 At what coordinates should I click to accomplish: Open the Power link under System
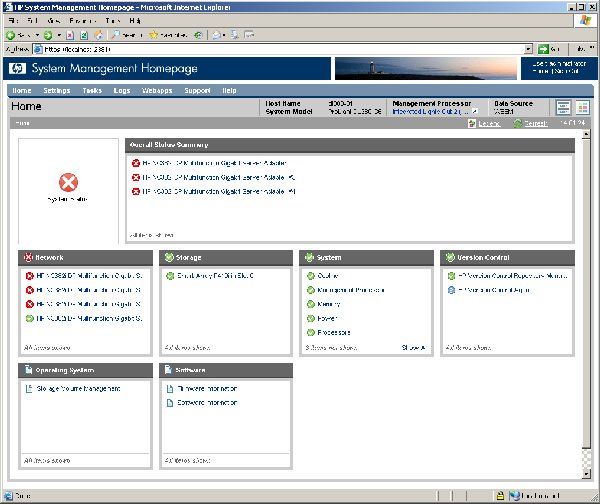click(327, 318)
